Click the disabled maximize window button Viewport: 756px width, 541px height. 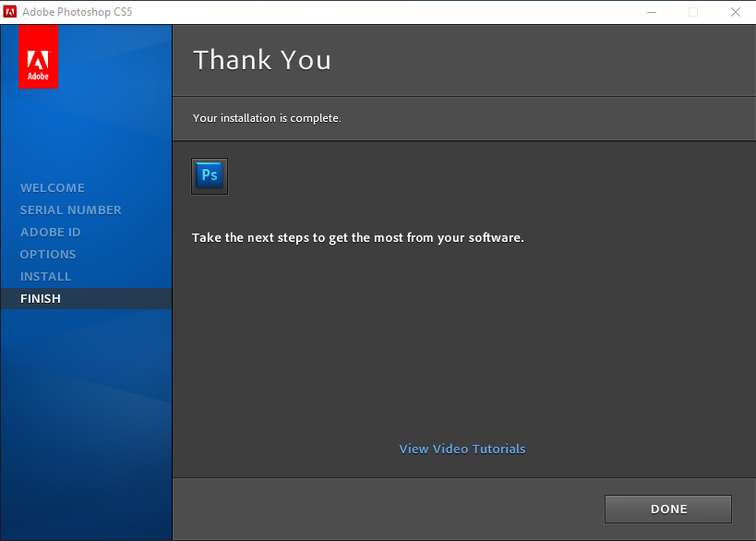coord(693,12)
